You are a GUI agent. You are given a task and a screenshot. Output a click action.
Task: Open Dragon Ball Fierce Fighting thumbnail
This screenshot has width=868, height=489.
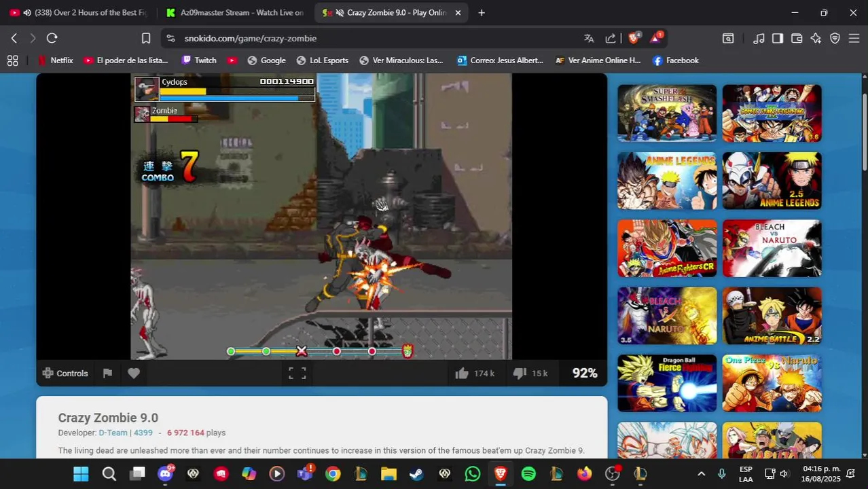[667, 383]
